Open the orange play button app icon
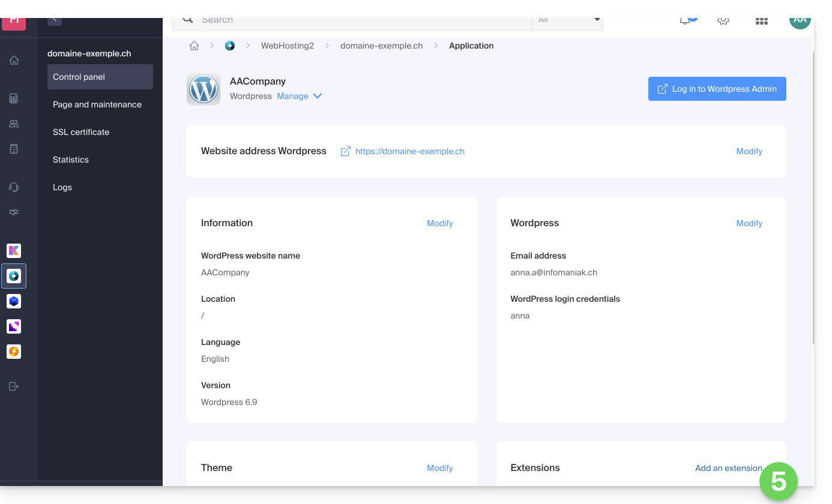 [14, 352]
